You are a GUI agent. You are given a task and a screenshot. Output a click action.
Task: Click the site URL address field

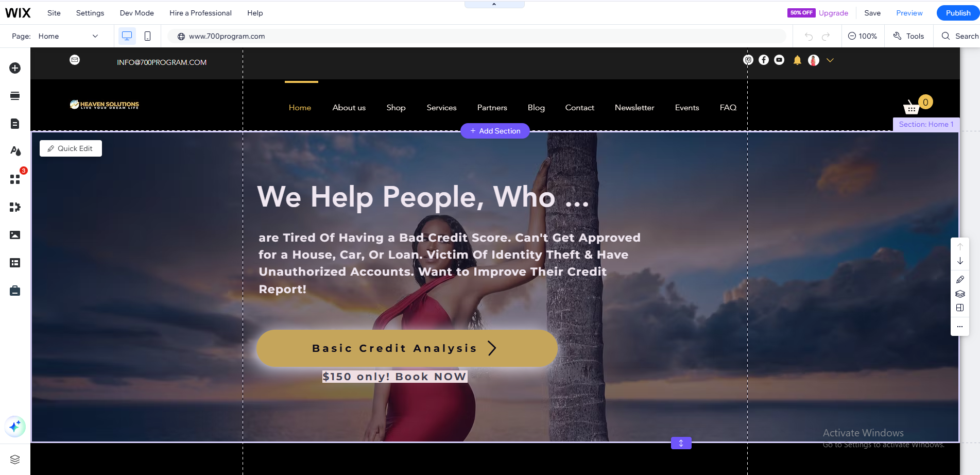pos(476,36)
